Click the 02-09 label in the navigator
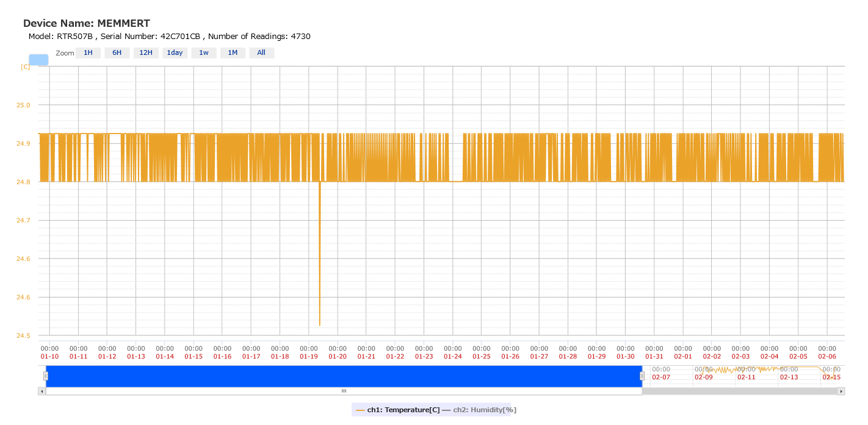Viewport: 868px width, 425px height. (704, 377)
